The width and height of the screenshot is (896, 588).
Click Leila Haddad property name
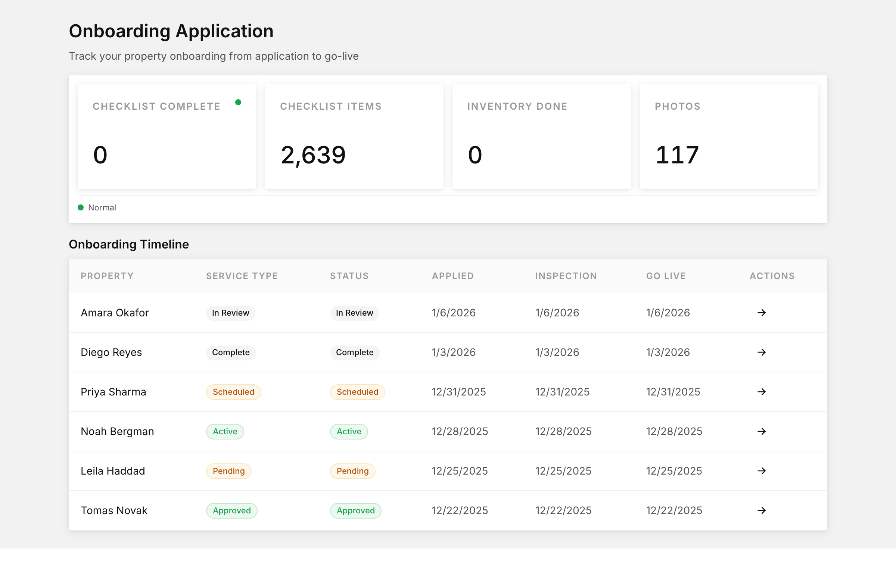[113, 470]
